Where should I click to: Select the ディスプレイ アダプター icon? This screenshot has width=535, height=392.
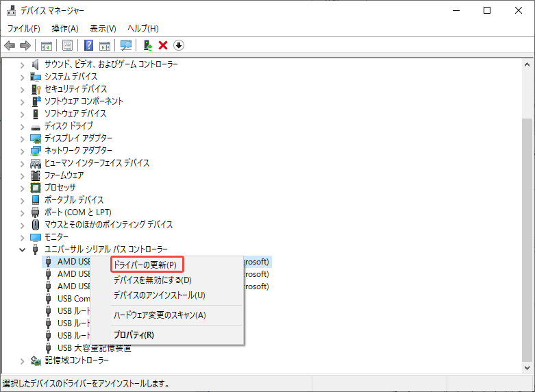[36, 138]
